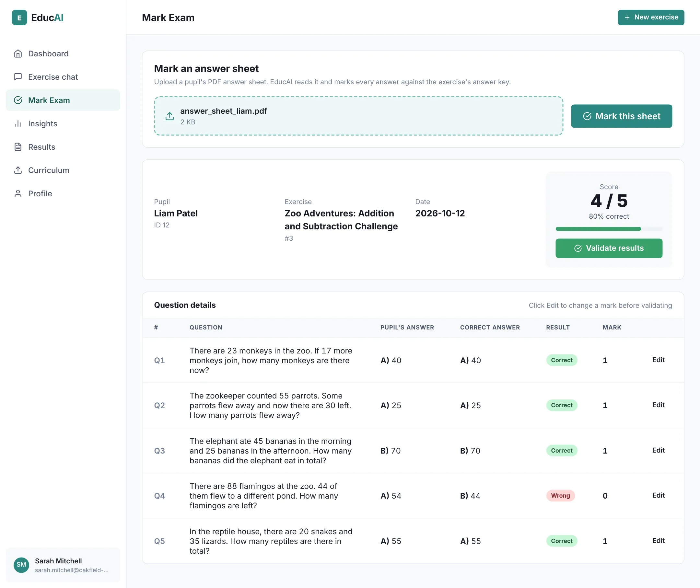Click the Profile person icon
Image resolution: width=700 pixels, height=588 pixels.
(18, 194)
